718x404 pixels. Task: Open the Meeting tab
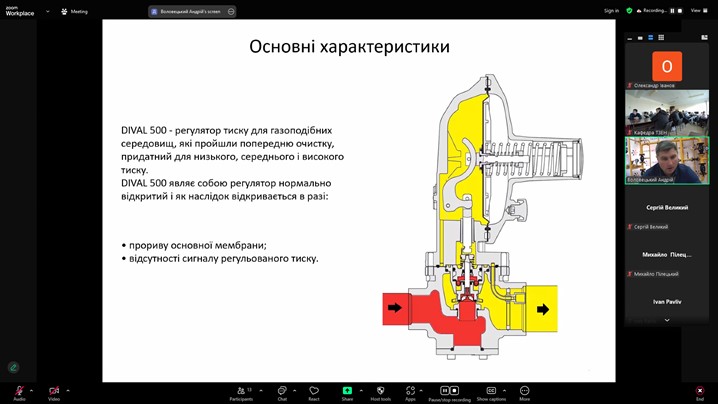pos(74,11)
